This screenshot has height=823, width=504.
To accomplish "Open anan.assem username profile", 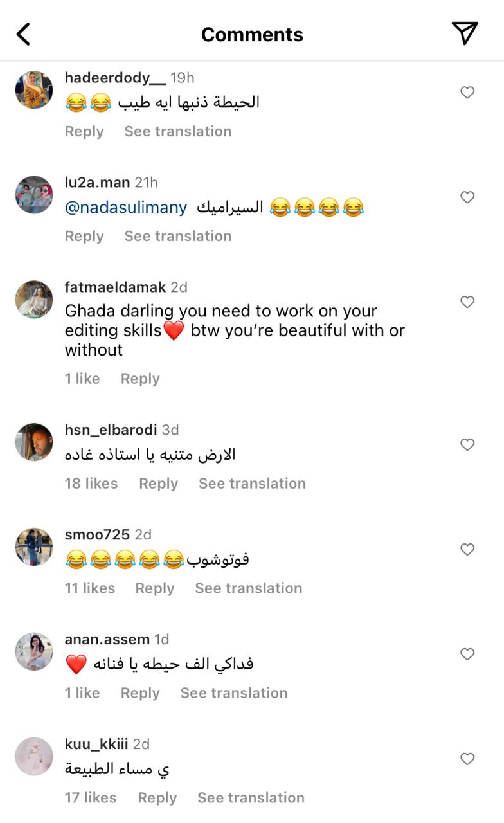I will [x=107, y=639].
